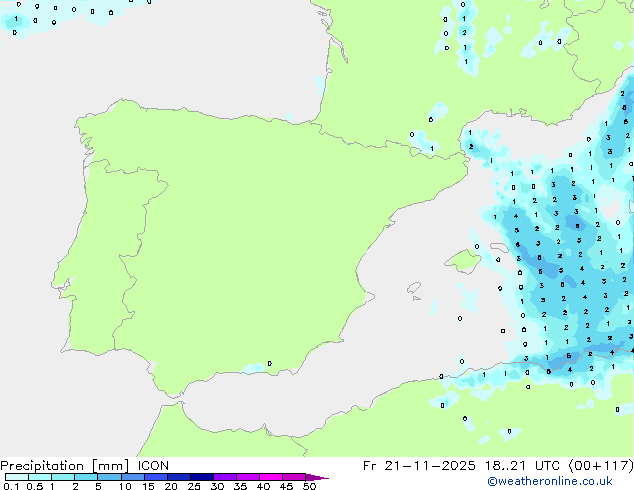The image size is (634, 490).
Task: Click the 45–50 mm legend color swatch
Action: coord(294,477)
